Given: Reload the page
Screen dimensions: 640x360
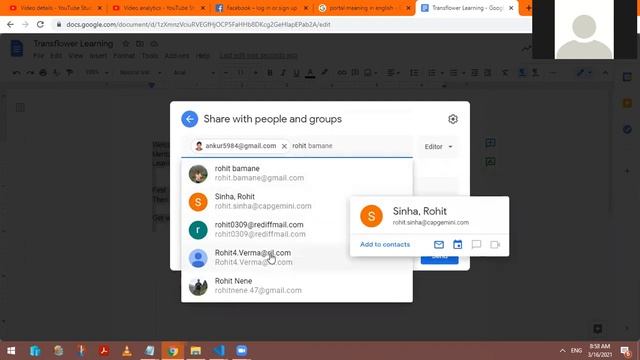Looking at the screenshot, I should (x=40, y=24).
